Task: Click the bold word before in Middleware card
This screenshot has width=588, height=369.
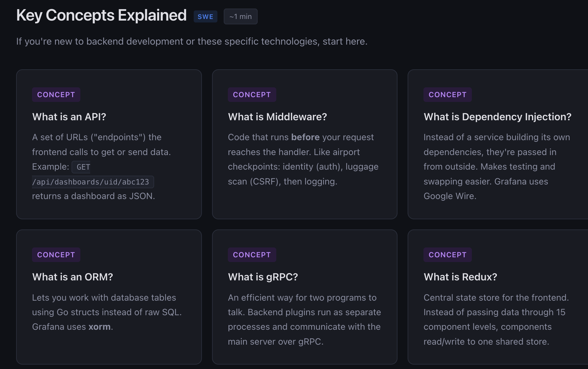Action: click(305, 137)
